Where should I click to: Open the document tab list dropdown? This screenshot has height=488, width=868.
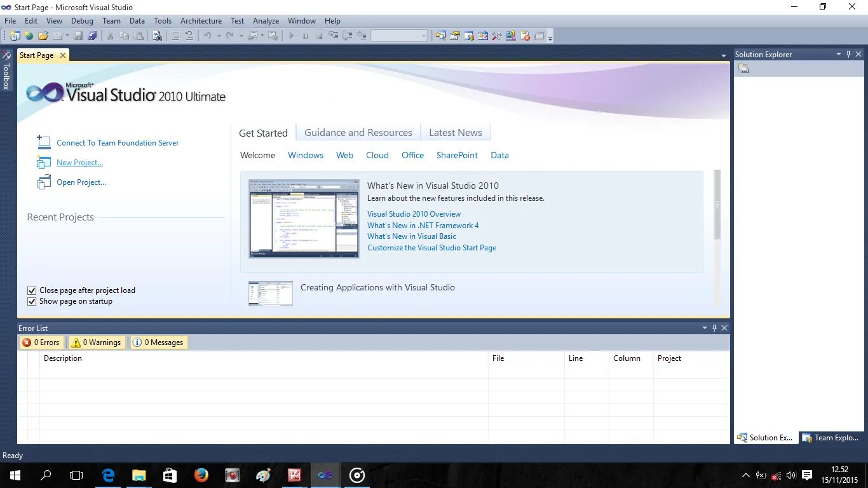pos(724,56)
